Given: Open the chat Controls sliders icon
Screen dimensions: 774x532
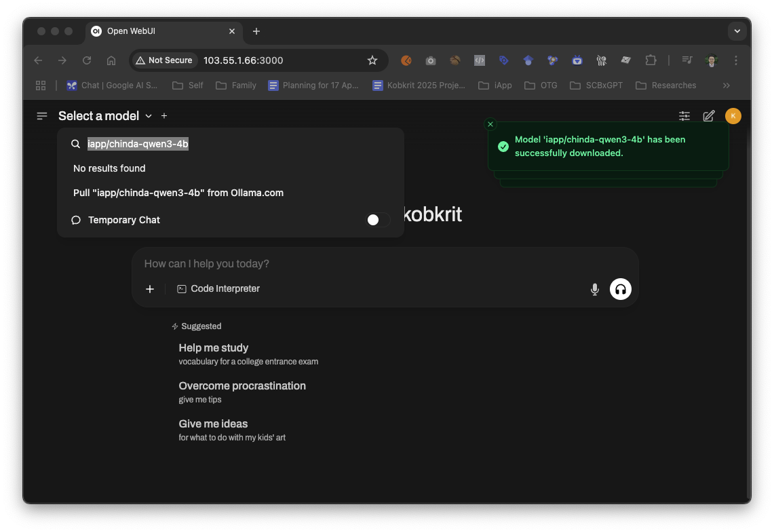Looking at the screenshot, I should coord(684,116).
